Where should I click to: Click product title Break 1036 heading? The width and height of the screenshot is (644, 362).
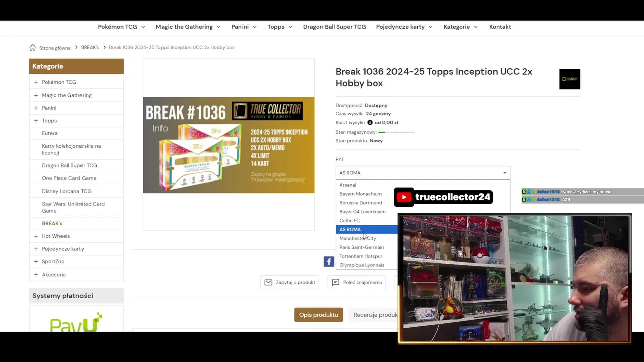[434, 77]
